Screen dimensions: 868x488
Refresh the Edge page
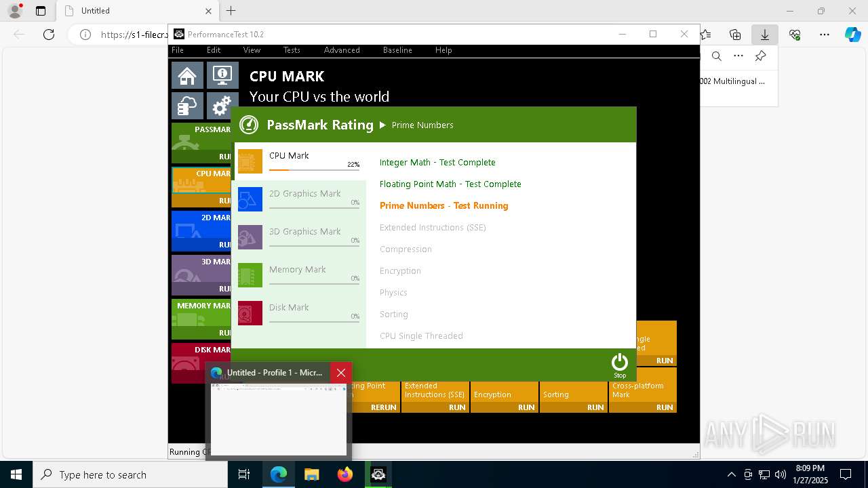[x=49, y=35]
